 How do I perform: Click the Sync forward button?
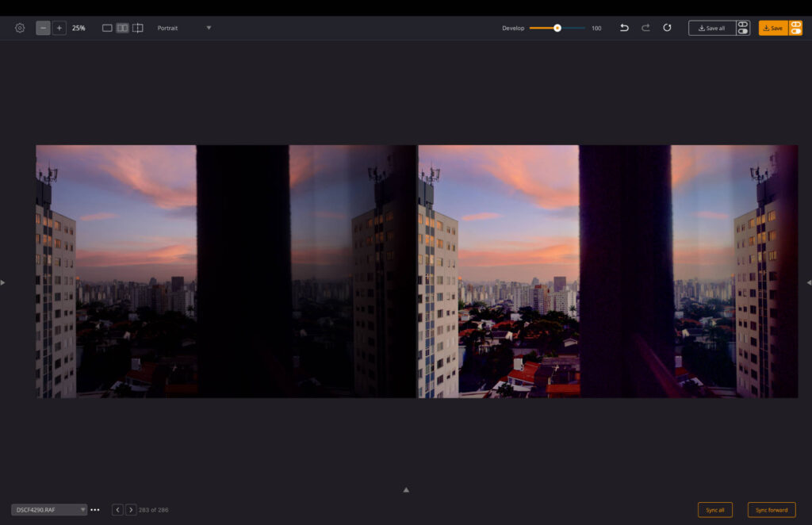tap(772, 510)
